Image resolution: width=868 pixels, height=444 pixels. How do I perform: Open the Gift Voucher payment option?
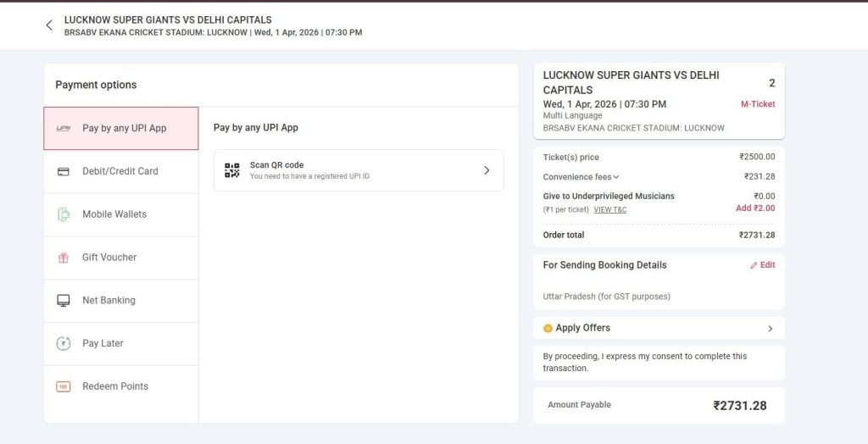pos(120,258)
